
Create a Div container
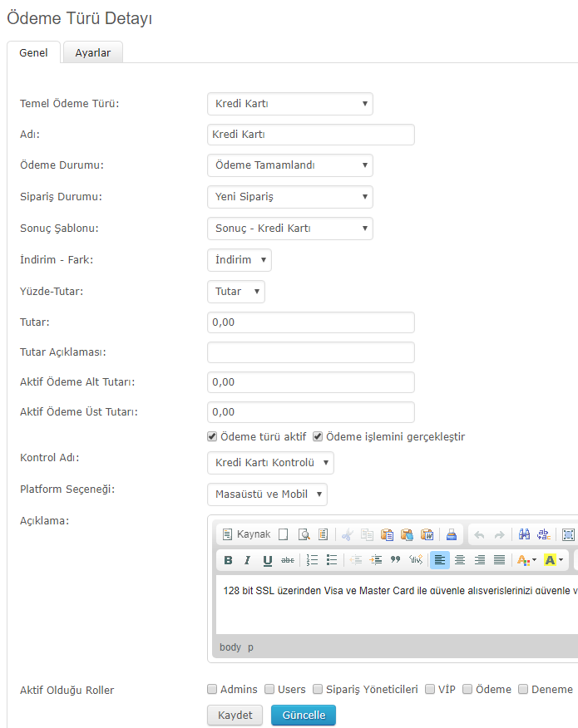[415, 560]
